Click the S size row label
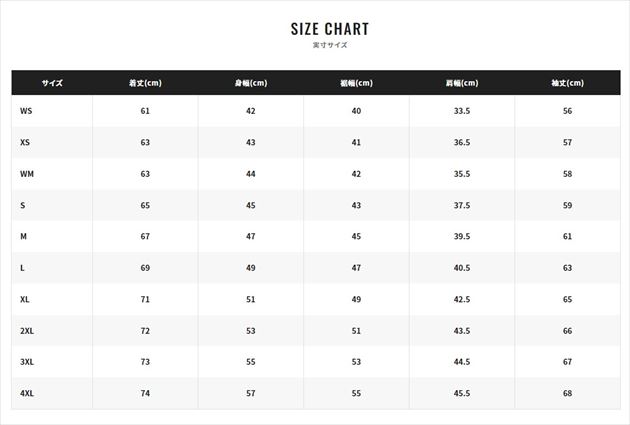This screenshot has width=630, height=425. [23, 205]
